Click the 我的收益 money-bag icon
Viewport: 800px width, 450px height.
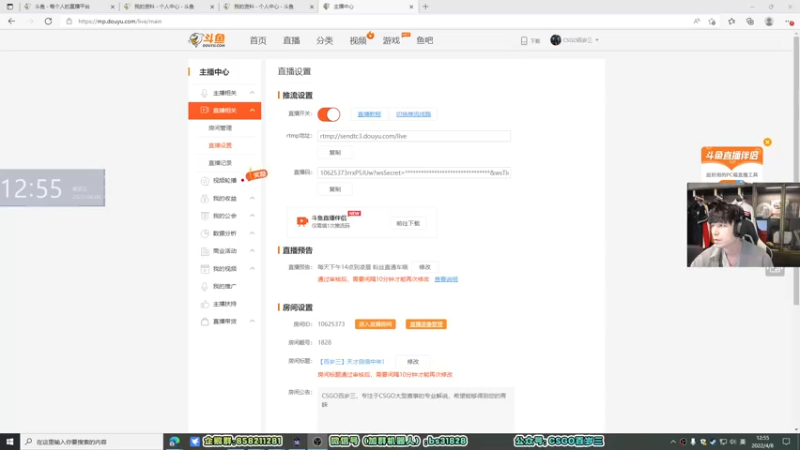click(x=205, y=198)
